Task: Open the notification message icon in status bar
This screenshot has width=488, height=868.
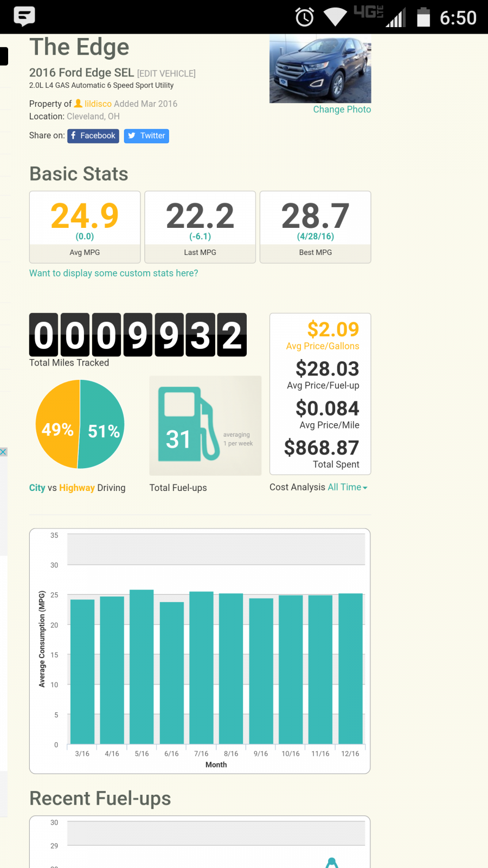Action: [x=24, y=16]
